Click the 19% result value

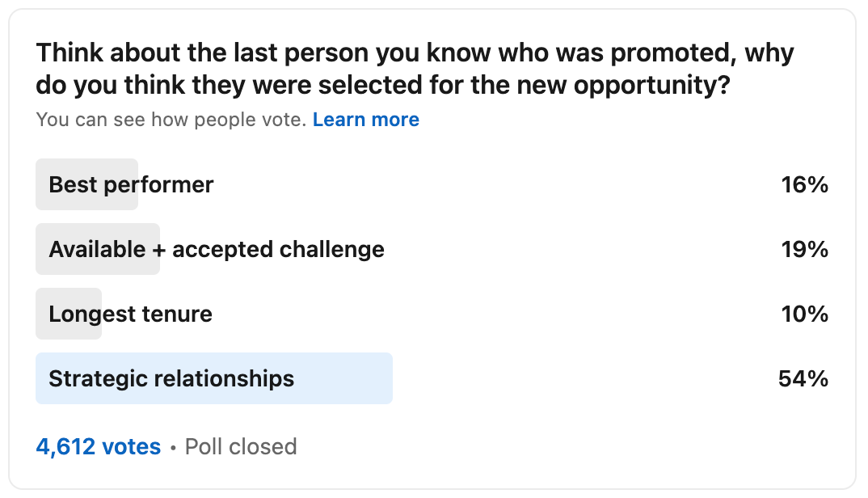coord(804,249)
